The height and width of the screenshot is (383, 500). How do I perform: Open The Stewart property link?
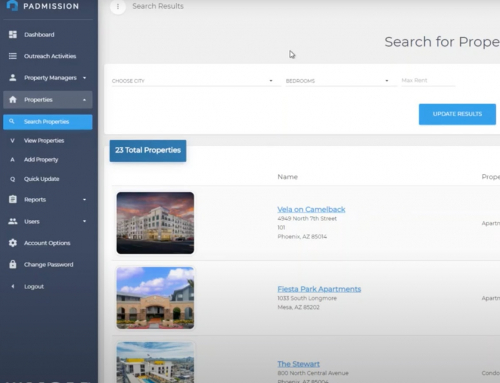pos(298,364)
